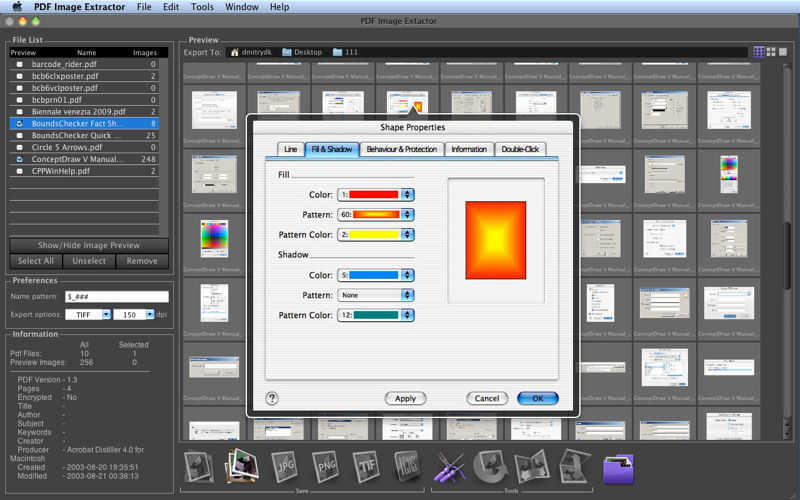Open the Shadow Pattern dropdown set to None
Image resolution: width=800 pixels, height=500 pixels.
[x=376, y=295]
